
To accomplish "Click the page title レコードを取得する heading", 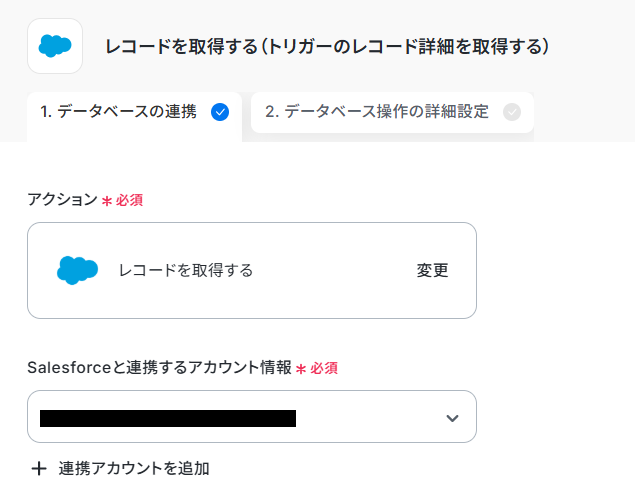I will [x=328, y=46].
